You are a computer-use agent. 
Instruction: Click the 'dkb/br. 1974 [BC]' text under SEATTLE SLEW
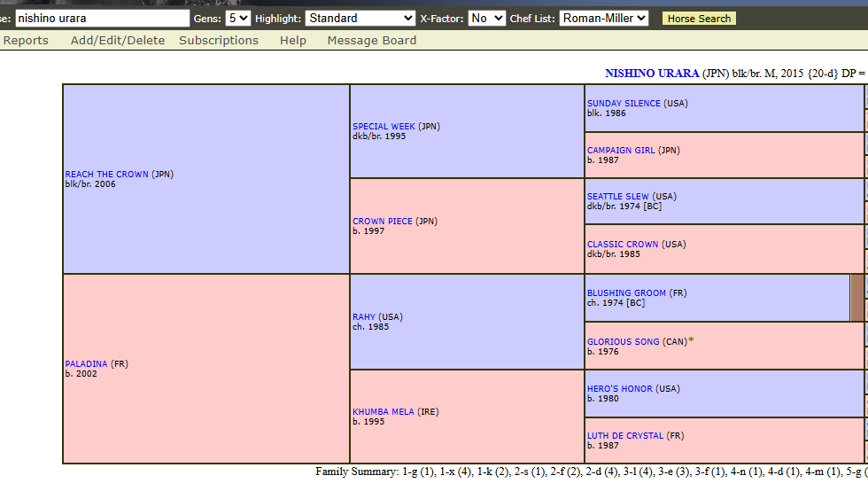(x=624, y=207)
